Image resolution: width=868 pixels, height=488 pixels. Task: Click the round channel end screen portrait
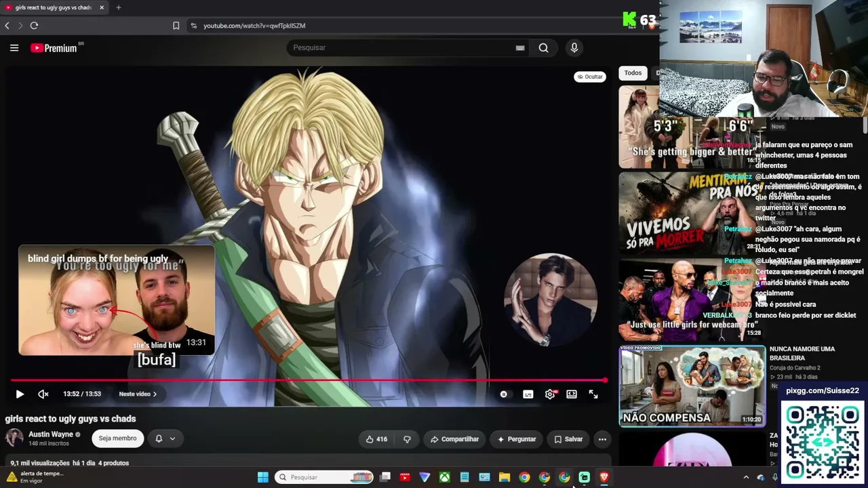tap(551, 300)
